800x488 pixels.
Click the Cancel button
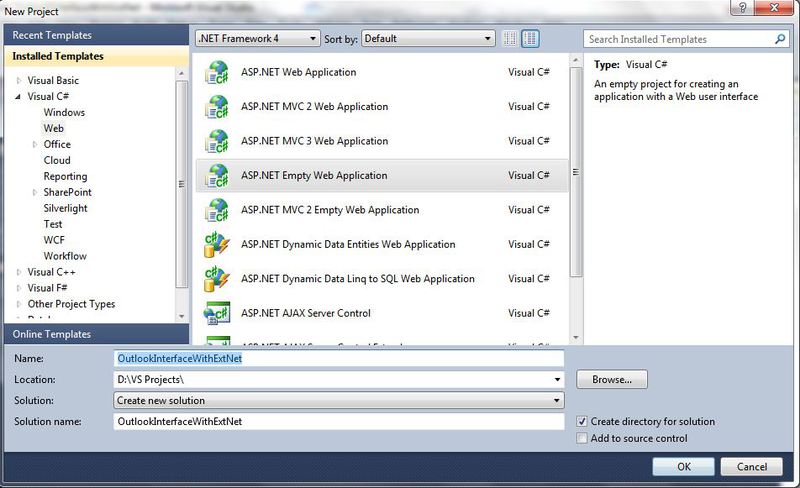752,467
